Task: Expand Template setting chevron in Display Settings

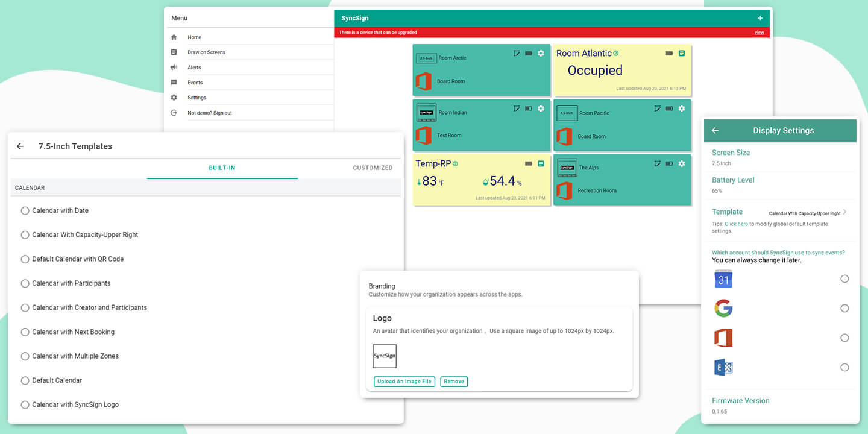Action: click(845, 212)
